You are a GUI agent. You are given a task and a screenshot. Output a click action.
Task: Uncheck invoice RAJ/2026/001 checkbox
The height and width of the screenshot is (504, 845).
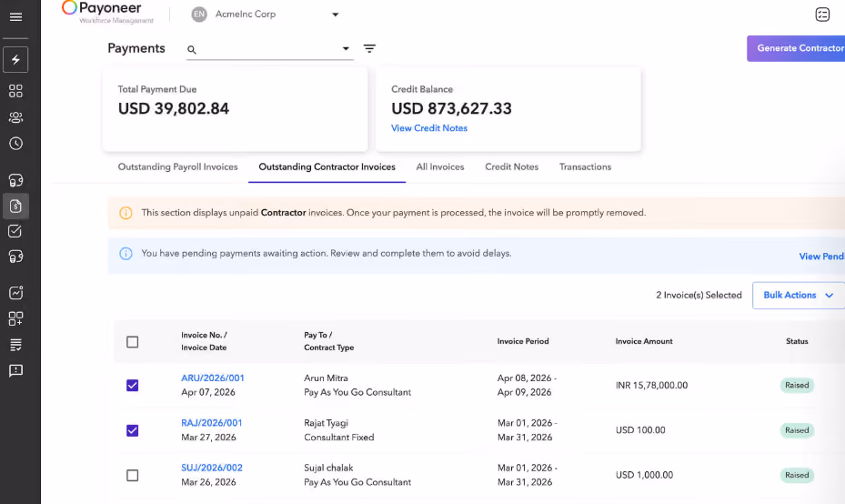tap(132, 430)
